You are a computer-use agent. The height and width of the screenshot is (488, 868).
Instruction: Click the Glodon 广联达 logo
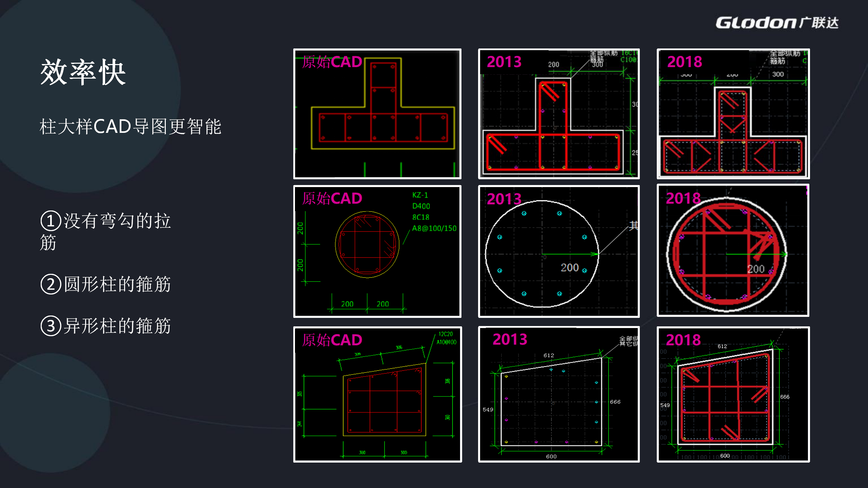pyautogui.click(x=777, y=23)
